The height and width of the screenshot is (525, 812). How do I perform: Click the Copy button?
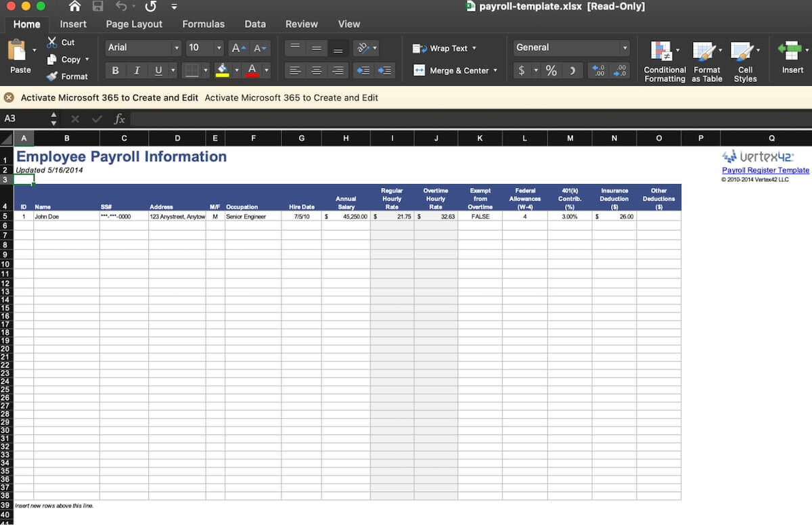click(64, 60)
